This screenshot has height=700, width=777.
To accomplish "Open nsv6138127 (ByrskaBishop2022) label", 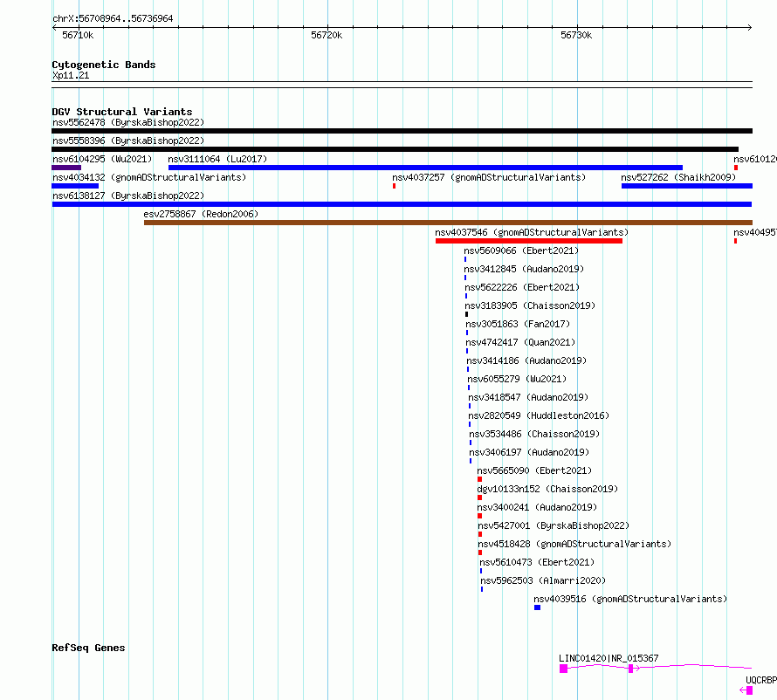I will click(128, 196).
